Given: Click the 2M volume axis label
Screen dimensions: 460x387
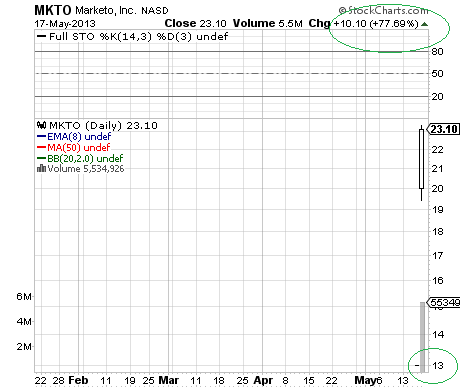Looking at the screenshot, I should (24, 347).
